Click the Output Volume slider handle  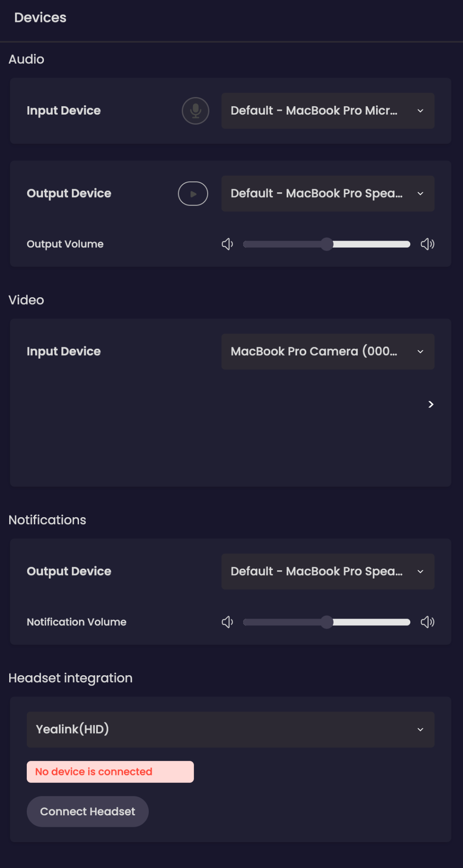point(327,244)
